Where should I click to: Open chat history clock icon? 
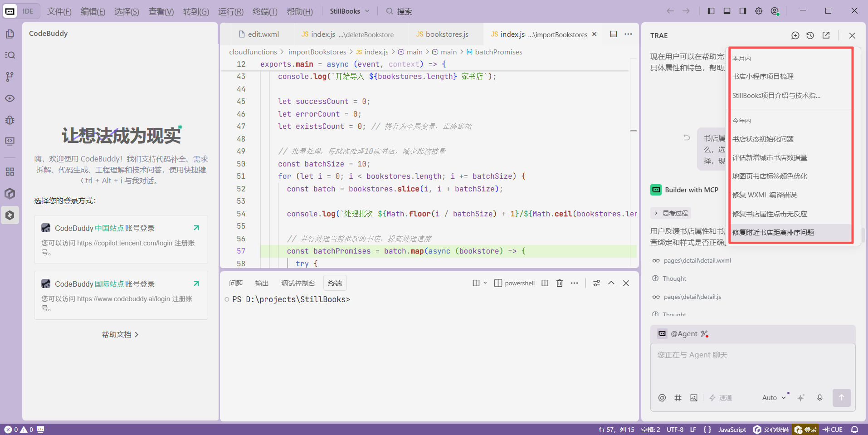point(810,35)
